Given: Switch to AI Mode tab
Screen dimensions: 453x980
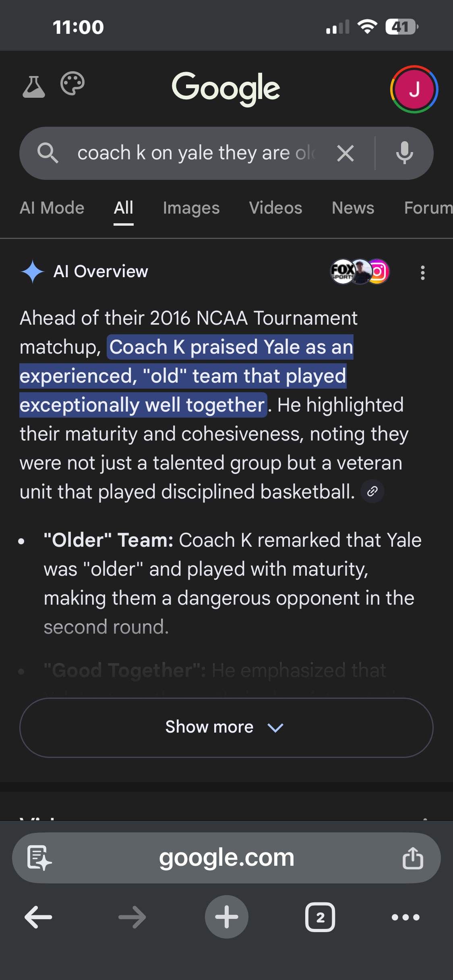Looking at the screenshot, I should pos(52,208).
